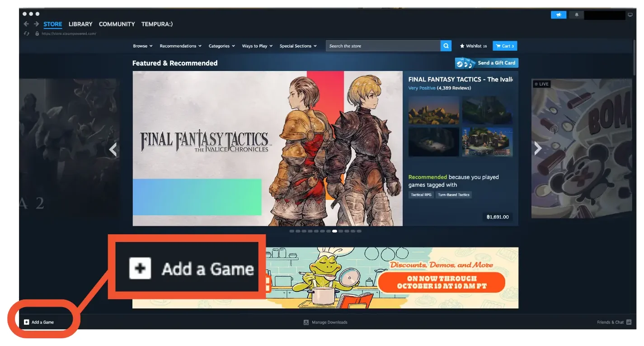The image size is (644, 346).
Task: Click the Send a Gift Card button
Action: 487,63
